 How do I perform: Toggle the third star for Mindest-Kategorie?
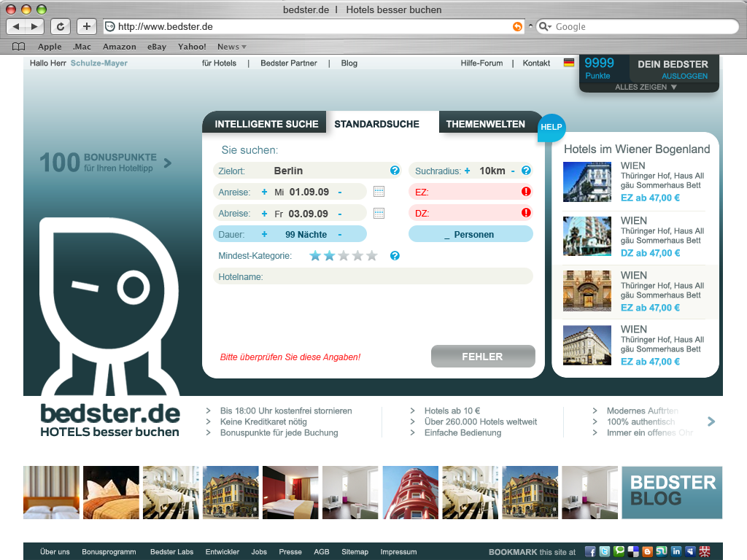pyautogui.click(x=343, y=256)
